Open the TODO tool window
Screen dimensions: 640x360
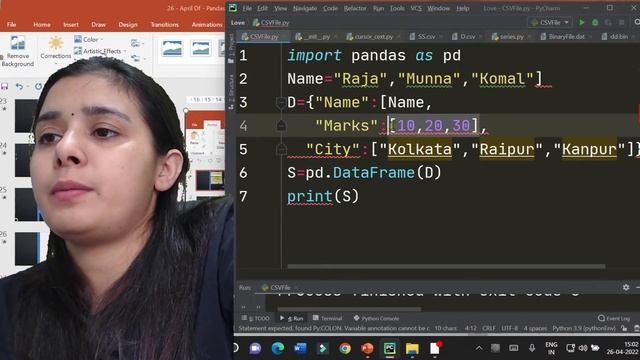[256, 318]
